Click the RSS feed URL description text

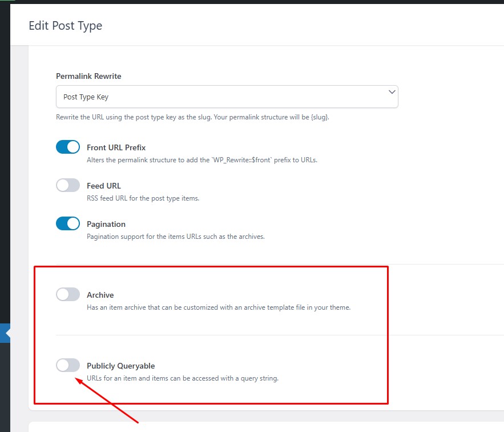(143, 198)
